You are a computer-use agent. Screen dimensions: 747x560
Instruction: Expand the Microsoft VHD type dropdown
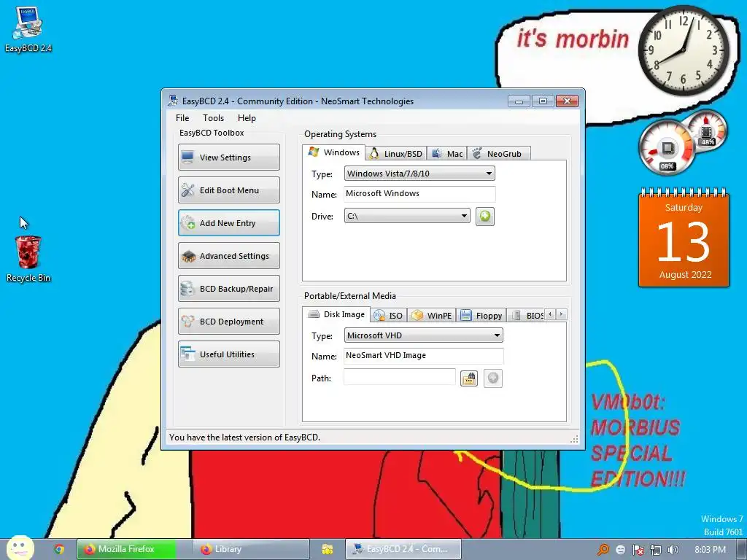[x=423, y=335]
